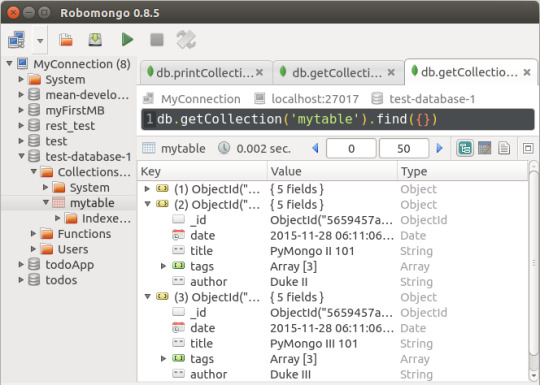This screenshot has width=540, height=385.
Task: Click the batch size field showing 50
Action: coord(404,148)
